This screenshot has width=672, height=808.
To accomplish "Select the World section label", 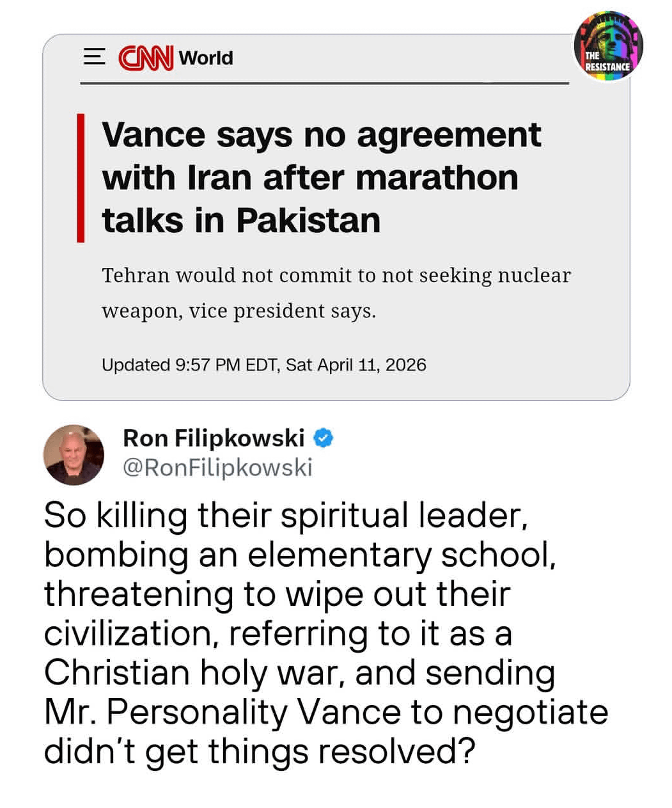I will [x=206, y=58].
